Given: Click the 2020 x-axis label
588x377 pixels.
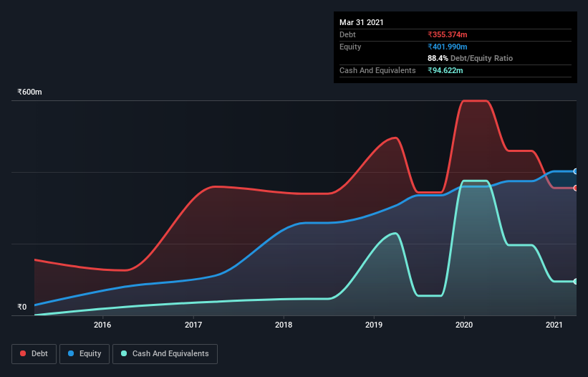Looking at the screenshot, I should 464,325.
